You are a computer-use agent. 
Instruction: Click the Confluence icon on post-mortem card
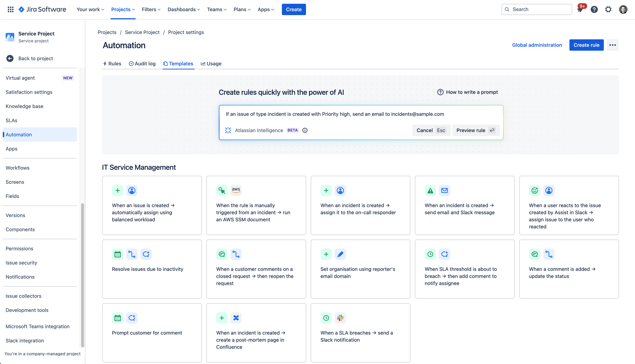236,318
